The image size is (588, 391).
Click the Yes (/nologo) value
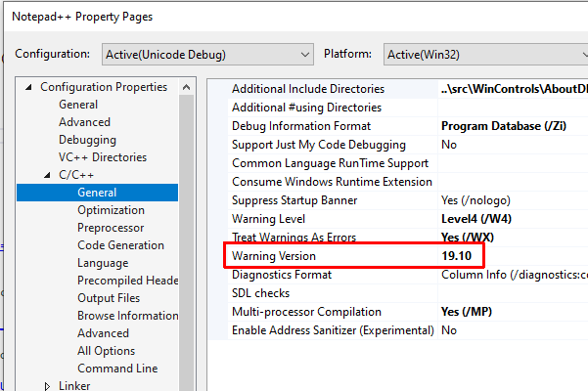(x=475, y=200)
